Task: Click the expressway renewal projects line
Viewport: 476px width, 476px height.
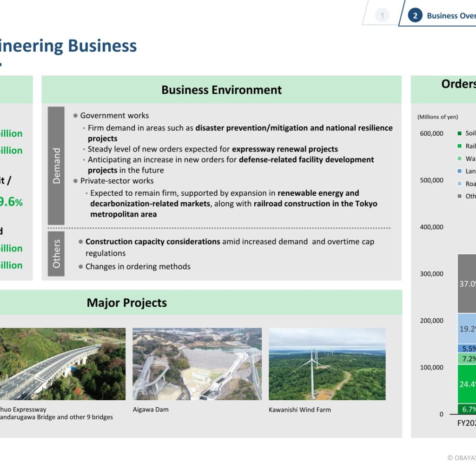Action: (x=212, y=149)
